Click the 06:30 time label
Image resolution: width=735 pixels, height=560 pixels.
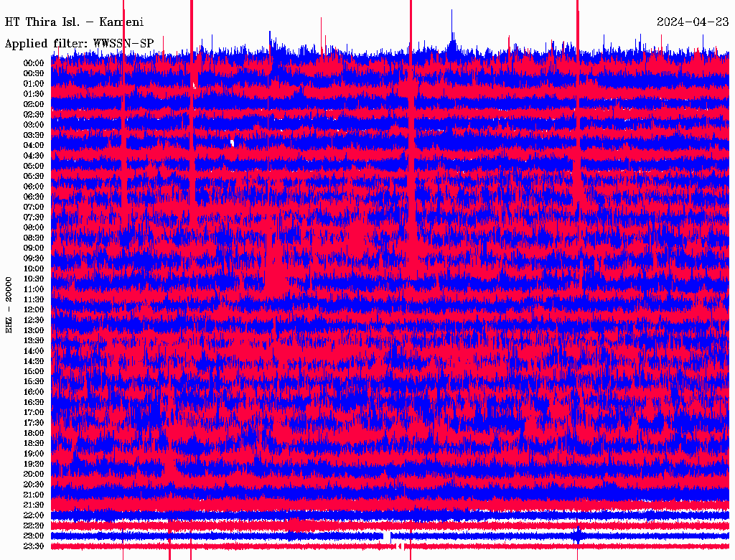coord(34,197)
